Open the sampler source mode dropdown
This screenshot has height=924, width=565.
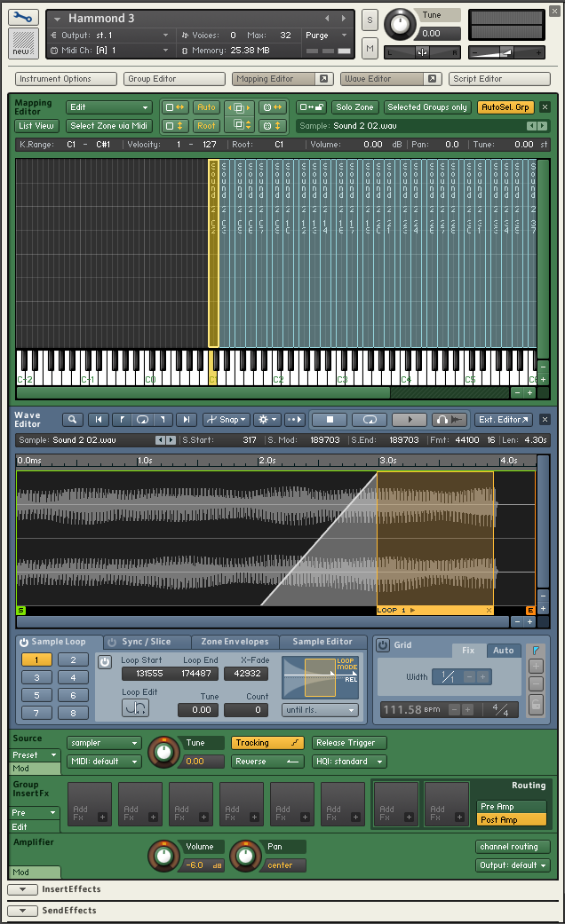(105, 743)
